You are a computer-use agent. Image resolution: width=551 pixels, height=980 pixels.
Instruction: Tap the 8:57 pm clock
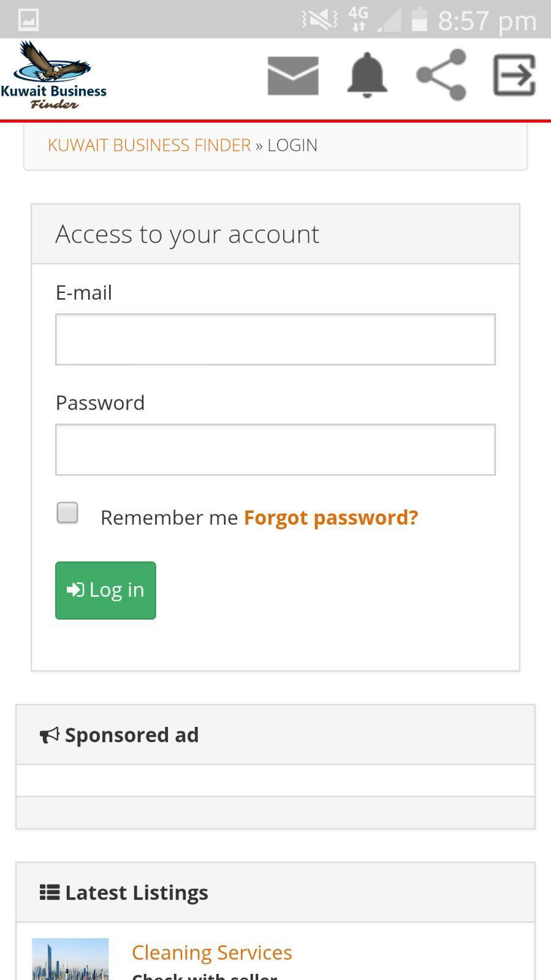tap(487, 20)
